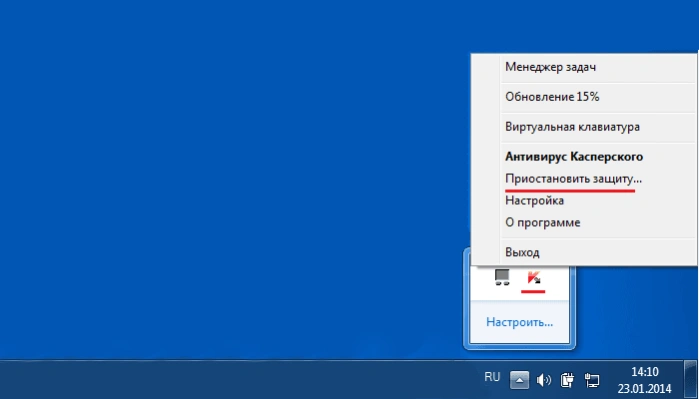
Task: Click the power plug battery tray icon
Action: 567,380
